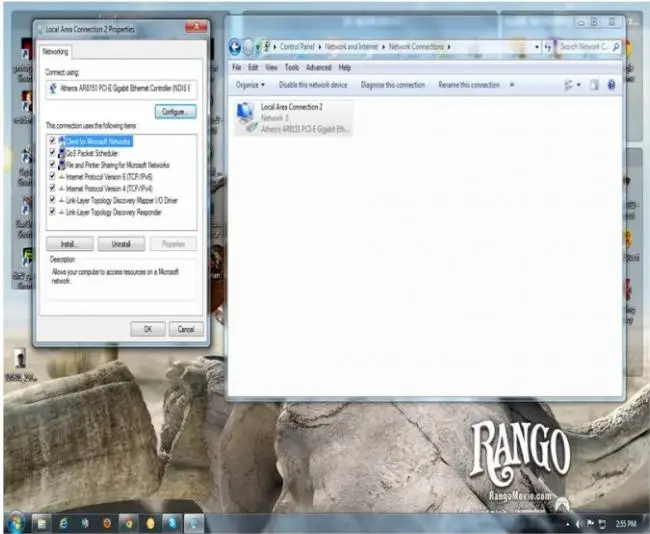This screenshot has width=650, height=534.
Task: Click the Back arrow in Network Connections
Action: pyautogui.click(x=235, y=47)
